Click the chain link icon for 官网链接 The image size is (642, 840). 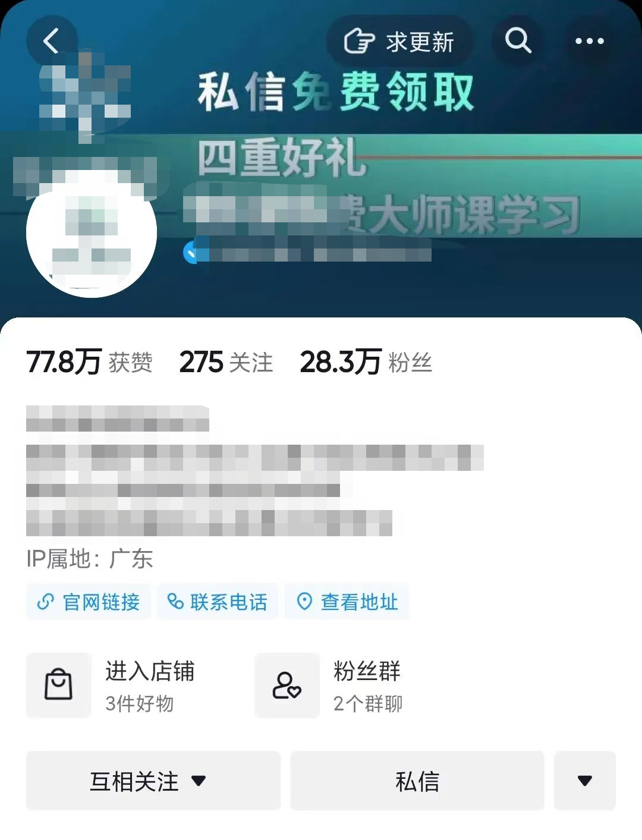pos(46,602)
